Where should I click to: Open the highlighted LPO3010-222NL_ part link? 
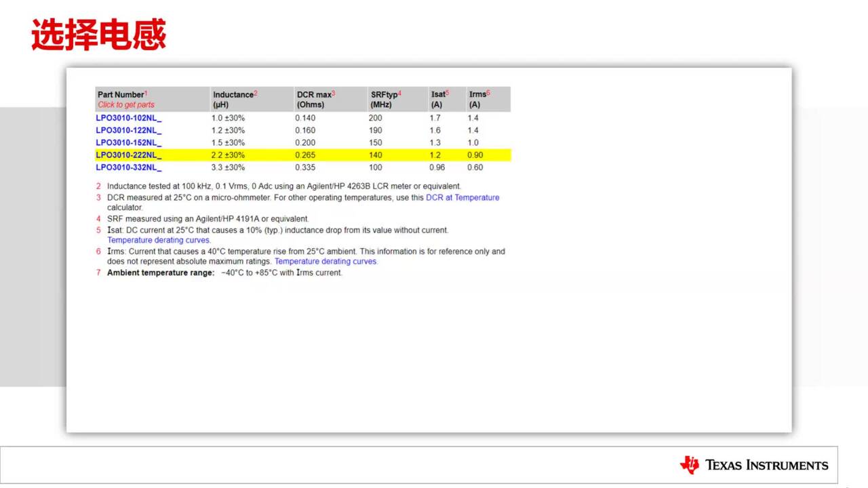pyautogui.click(x=129, y=155)
